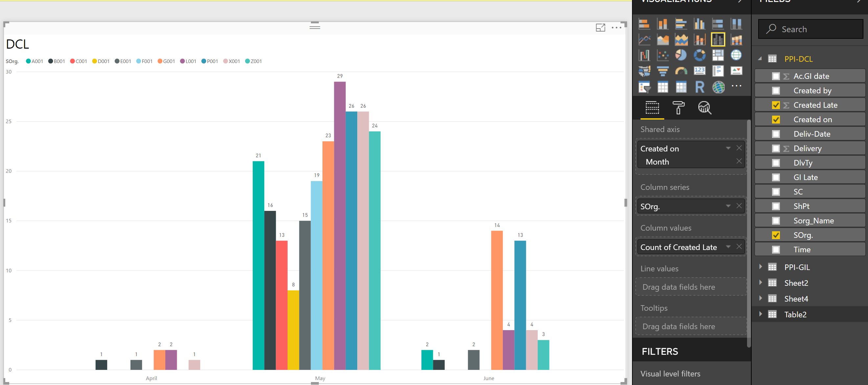The image size is (868, 385).
Task: Select the R script visual icon
Action: [x=699, y=87]
